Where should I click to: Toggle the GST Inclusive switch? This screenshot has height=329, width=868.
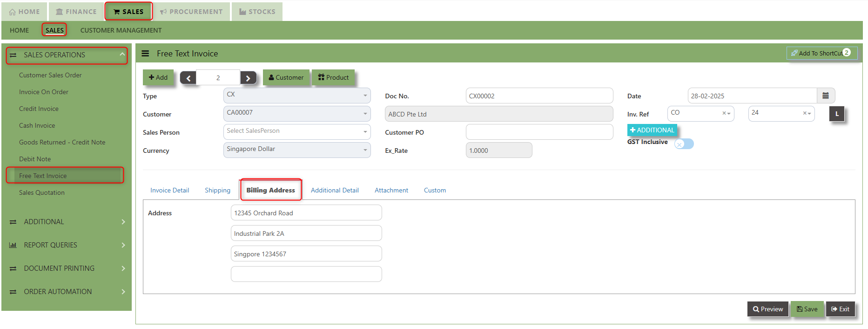[x=684, y=144]
